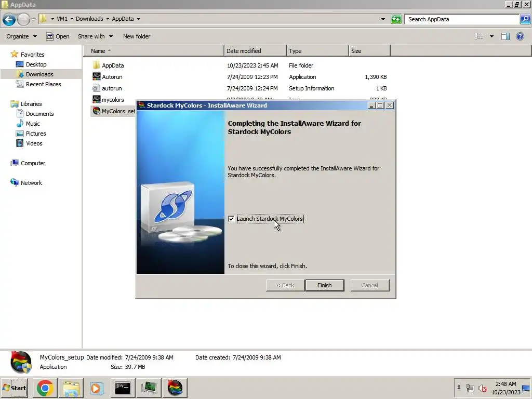
Task: Click the taskbar clock showing 2:48 AM
Action: coord(506,388)
